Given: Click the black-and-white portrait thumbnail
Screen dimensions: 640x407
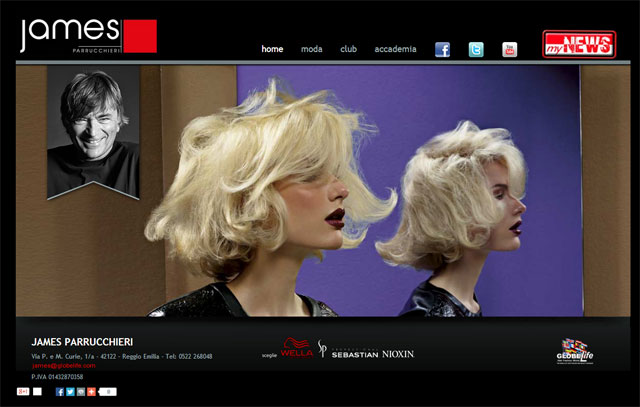Looking at the screenshot, I should [93, 133].
